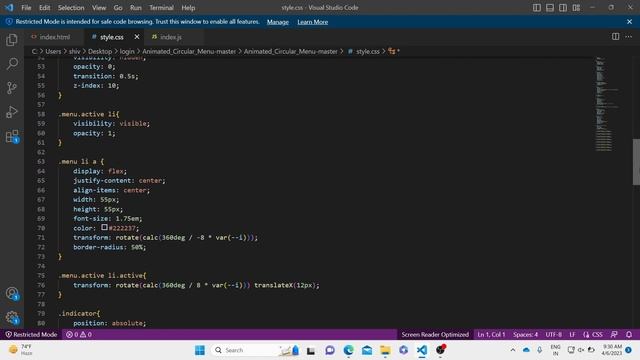Open the Task View taskbar icon
This screenshot has width=640, height=360.
[311, 350]
